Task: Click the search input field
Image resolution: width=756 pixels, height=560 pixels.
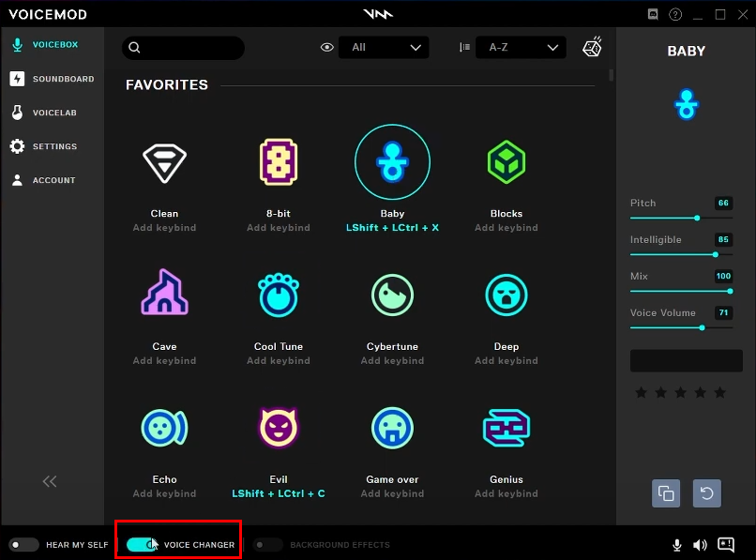Action: tap(183, 47)
